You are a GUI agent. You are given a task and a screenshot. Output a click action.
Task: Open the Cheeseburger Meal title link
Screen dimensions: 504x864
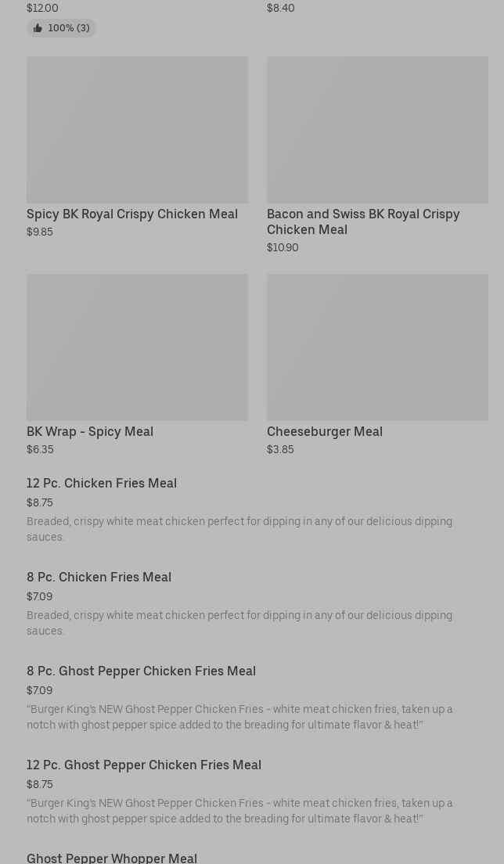click(x=325, y=432)
